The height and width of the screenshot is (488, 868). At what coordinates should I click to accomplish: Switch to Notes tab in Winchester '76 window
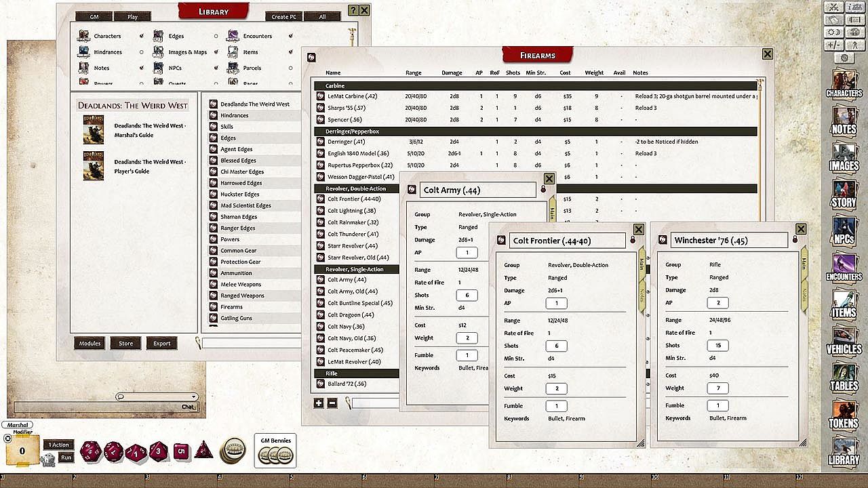click(x=804, y=296)
